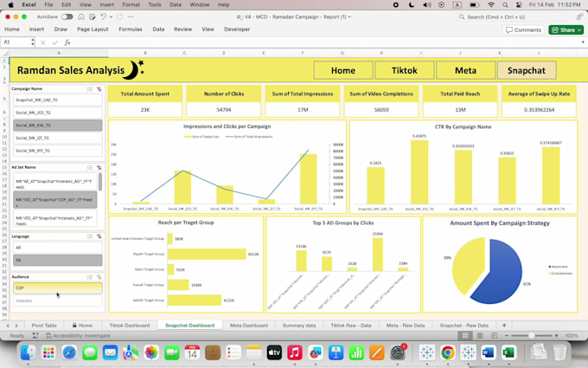
Task: Select AR in the Language slicer
Action: coord(58,248)
